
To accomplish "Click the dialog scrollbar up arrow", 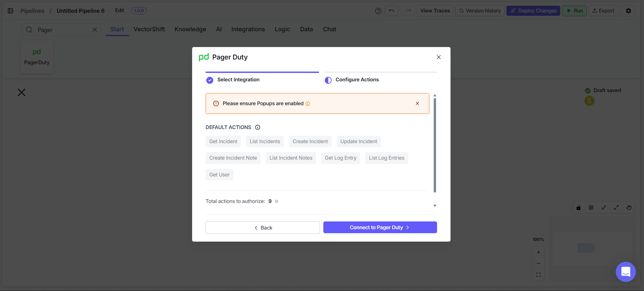I will pos(435,95).
